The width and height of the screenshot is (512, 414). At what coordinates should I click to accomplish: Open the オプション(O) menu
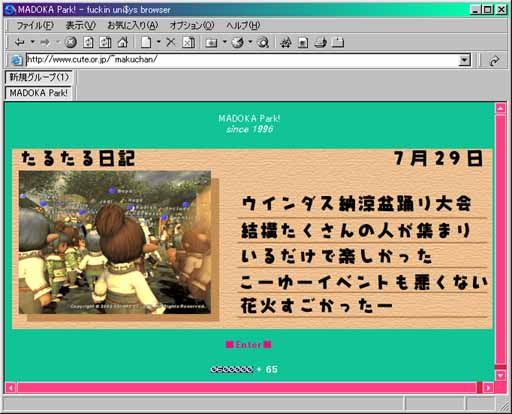(x=192, y=25)
